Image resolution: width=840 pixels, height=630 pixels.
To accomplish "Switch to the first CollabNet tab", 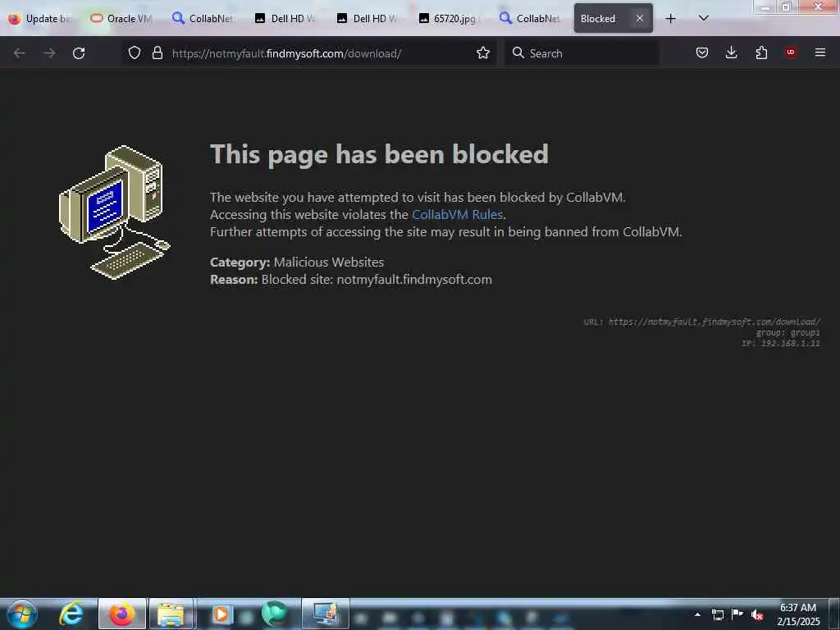I will pyautogui.click(x=203, y=19).
